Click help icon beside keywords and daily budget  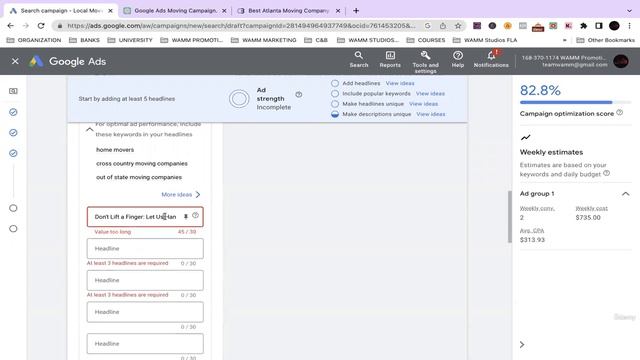pos(607,173)
